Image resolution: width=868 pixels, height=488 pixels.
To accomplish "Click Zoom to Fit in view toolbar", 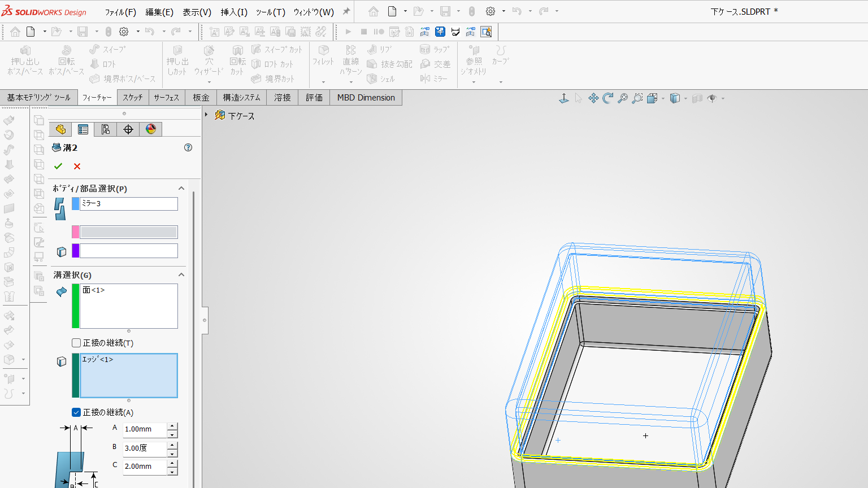I will point(623,98).
